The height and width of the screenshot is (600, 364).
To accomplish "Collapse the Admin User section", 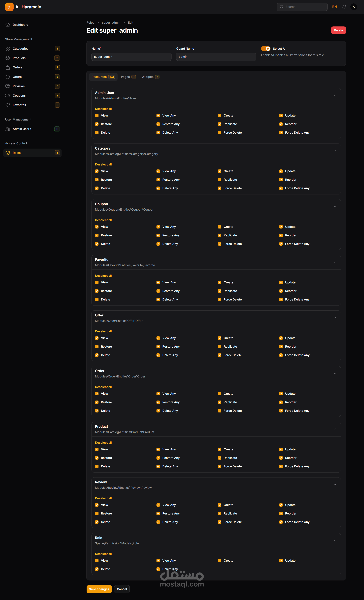I will click(x=335, y=95).
